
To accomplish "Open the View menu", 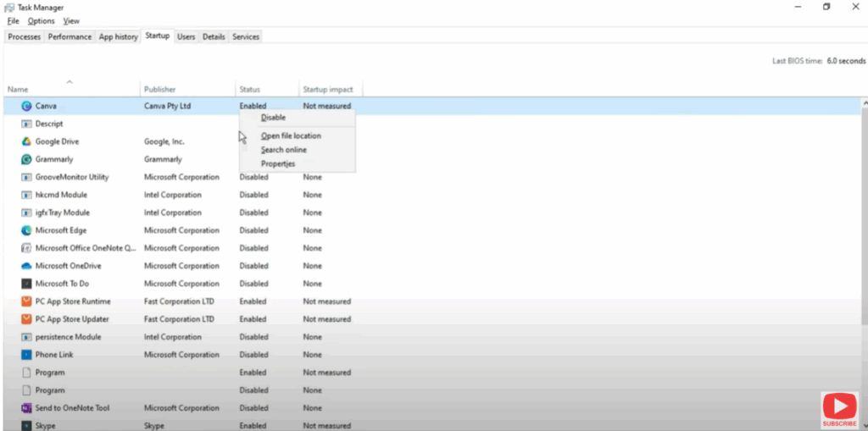I will tap(71, 21).
